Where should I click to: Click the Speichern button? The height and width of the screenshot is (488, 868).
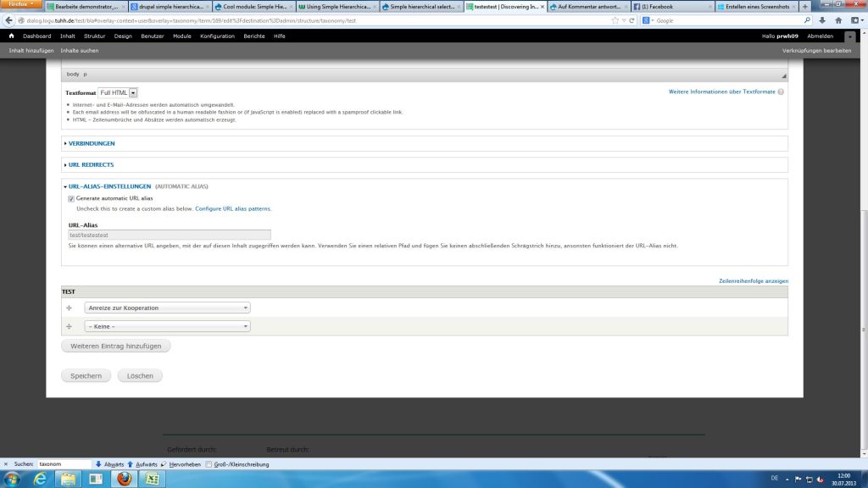point(86,375)
